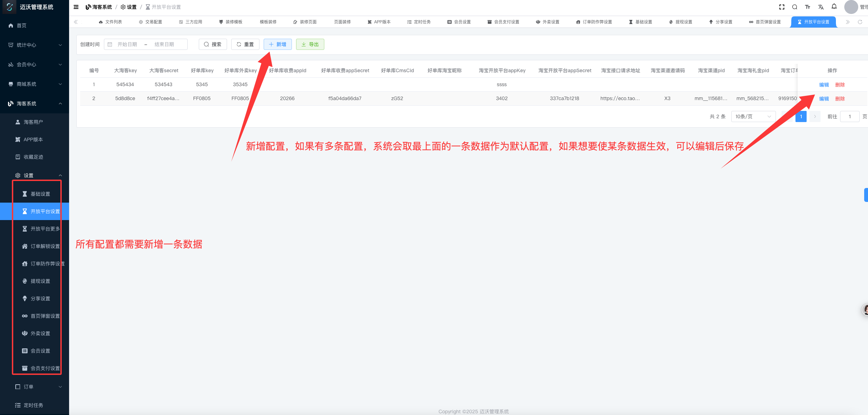Open the language translation icon
This screenshot has height=415, width=868.
coord(821,7)
